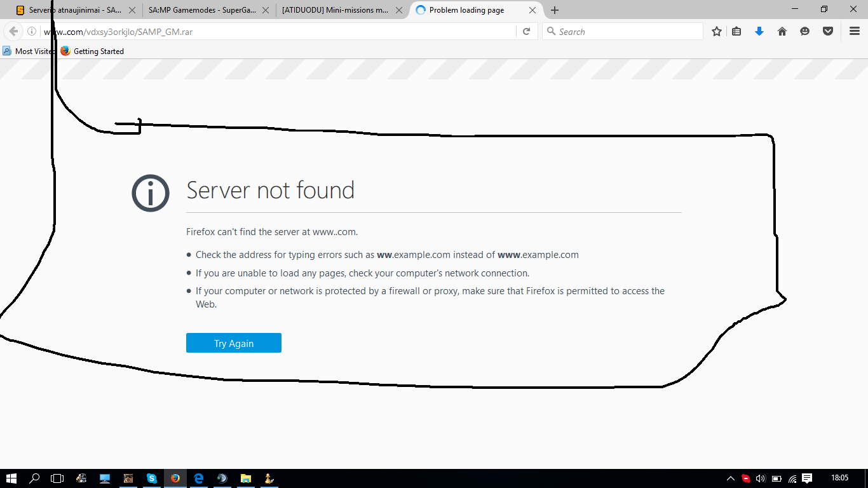The height and width of the screenshot is (488, 868).
Task: Open the Firefox hamburger menu
Action: pos(855,31)
